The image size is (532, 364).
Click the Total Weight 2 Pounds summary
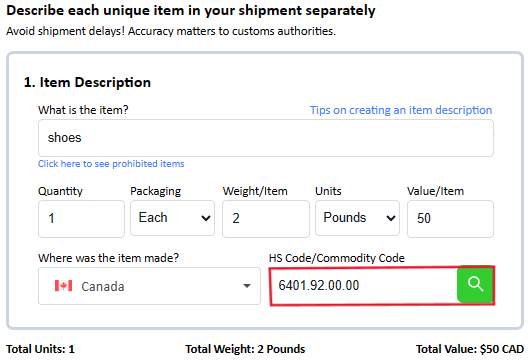(x=245, y=349)
